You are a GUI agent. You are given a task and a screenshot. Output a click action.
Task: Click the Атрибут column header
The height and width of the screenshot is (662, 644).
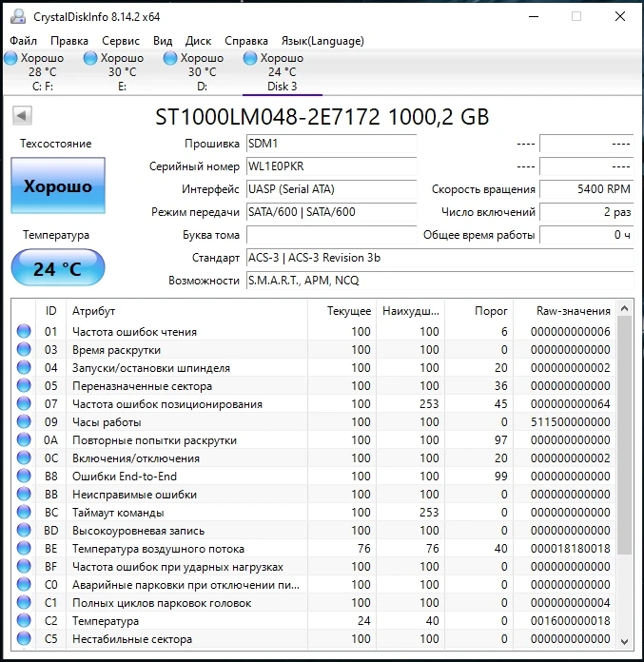pyautogui.click(x=93, y=311)
